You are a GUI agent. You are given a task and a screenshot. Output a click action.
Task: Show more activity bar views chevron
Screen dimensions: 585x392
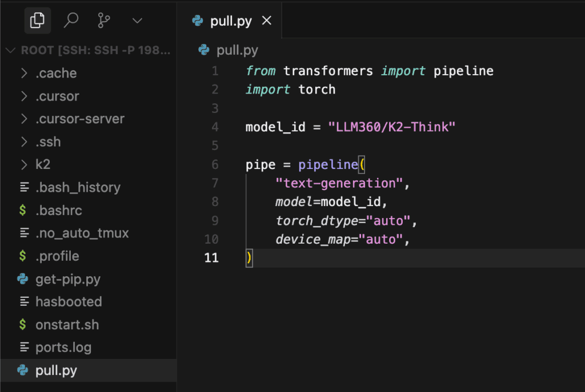pos(137,21)
